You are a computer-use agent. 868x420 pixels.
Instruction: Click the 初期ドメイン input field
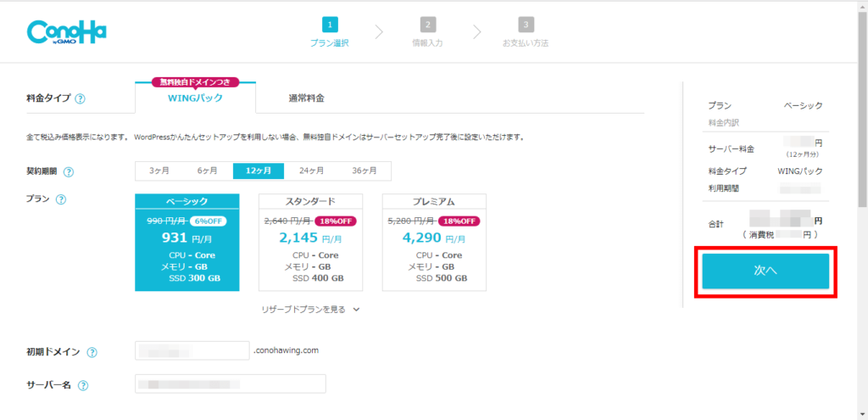coord(192,350)
